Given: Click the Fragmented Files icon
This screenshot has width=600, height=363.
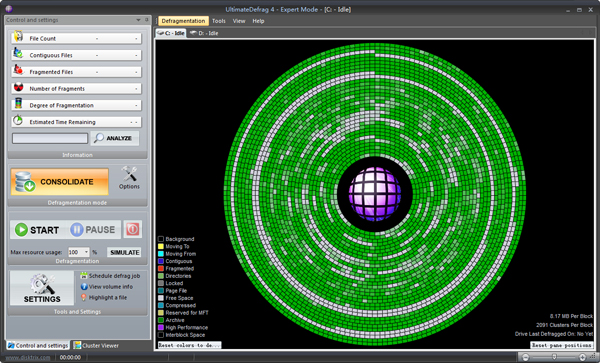Looking at the screenshot, I should tap(18, 70).
